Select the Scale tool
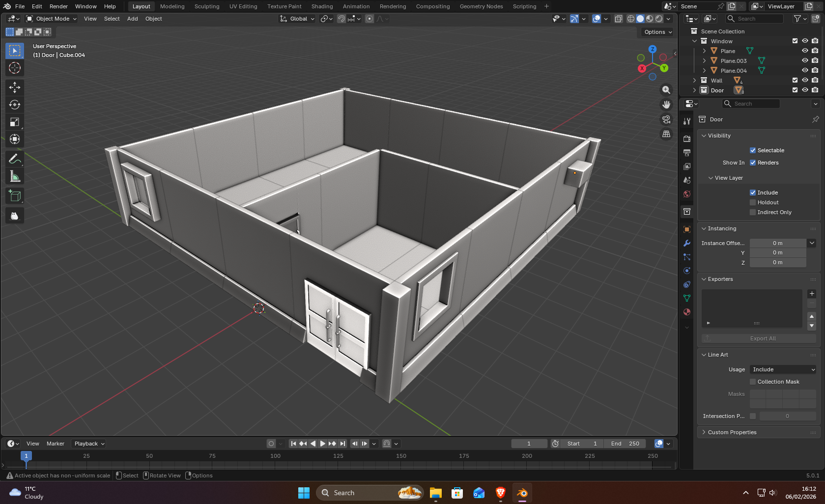 [15, 122]
